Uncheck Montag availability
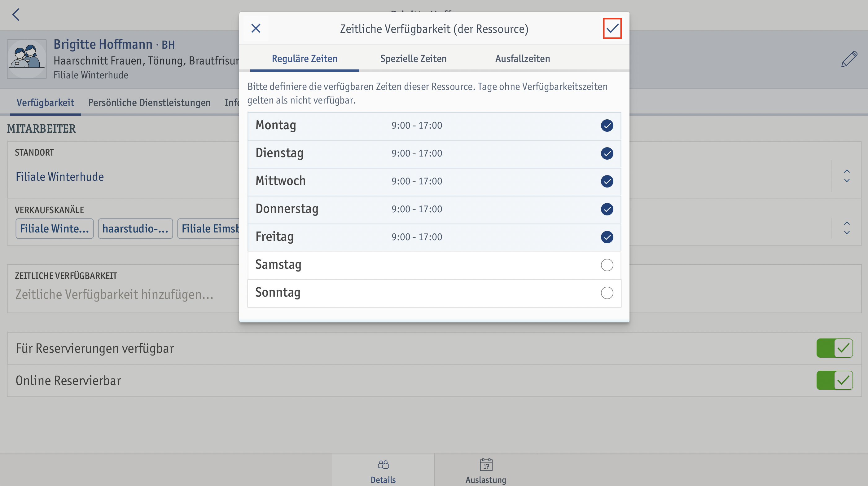Viewport: 868px width, 486px height. [607, 126]
